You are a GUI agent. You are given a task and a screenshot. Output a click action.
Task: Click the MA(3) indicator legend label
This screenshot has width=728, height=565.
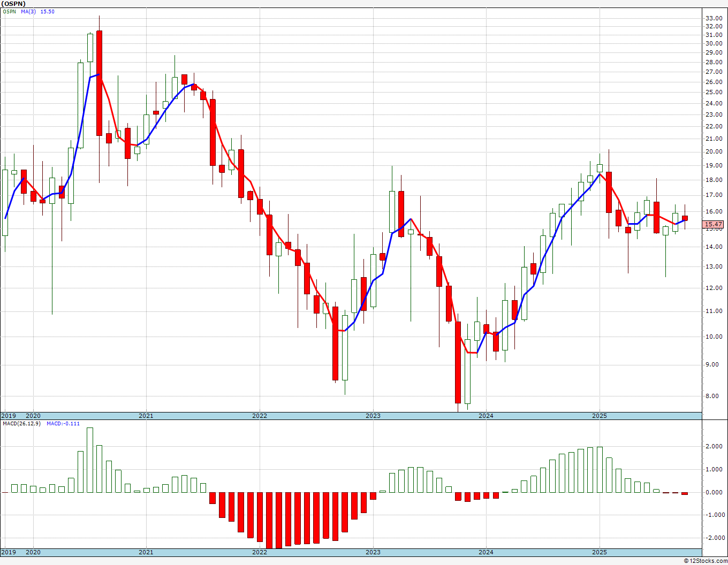pyautogui.click(x=28, y=11)
